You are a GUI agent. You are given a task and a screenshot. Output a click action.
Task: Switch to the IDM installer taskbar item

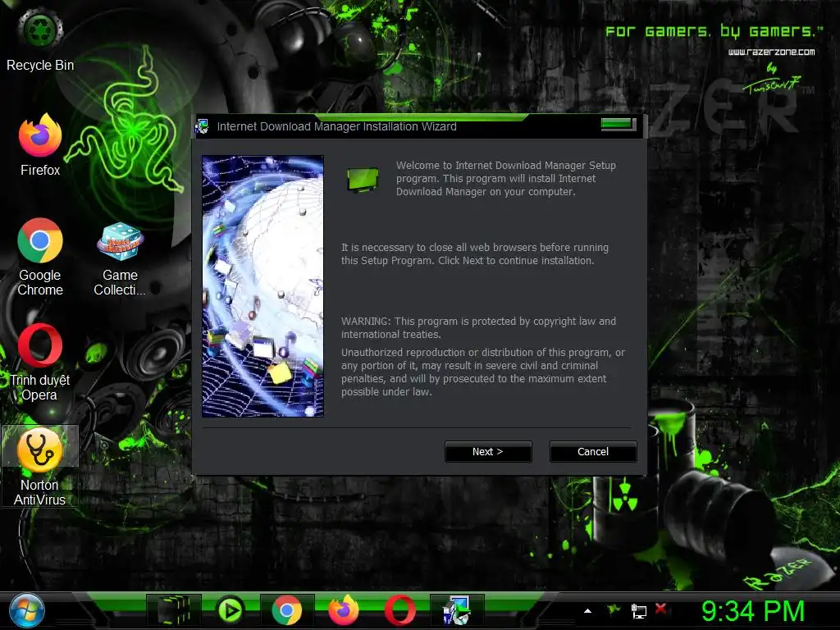456,610
